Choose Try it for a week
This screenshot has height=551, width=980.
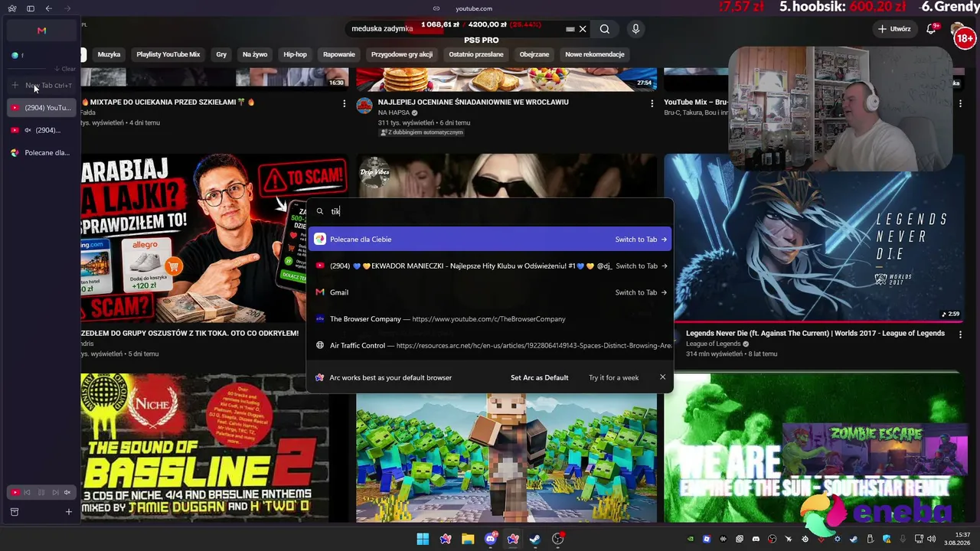pyautogui.click(x=613, y=377)
